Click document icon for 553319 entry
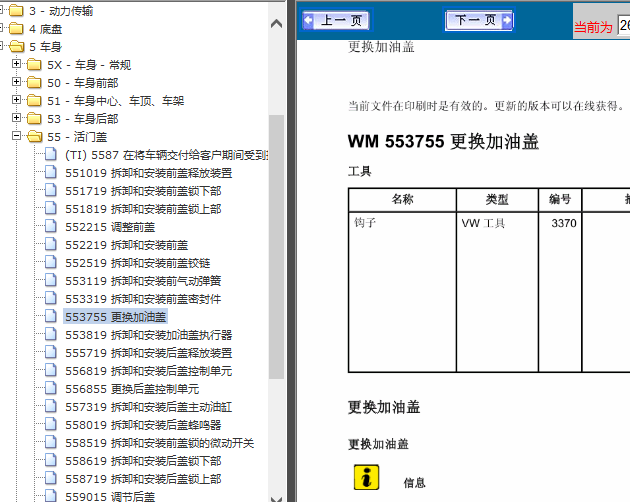 pos(51,298)
